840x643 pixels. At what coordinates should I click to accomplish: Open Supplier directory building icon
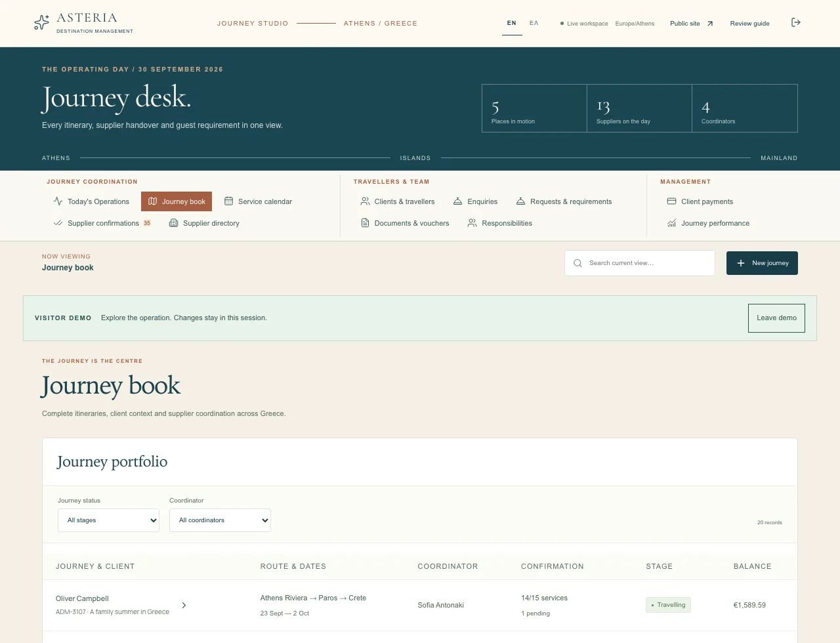[174, 223]
